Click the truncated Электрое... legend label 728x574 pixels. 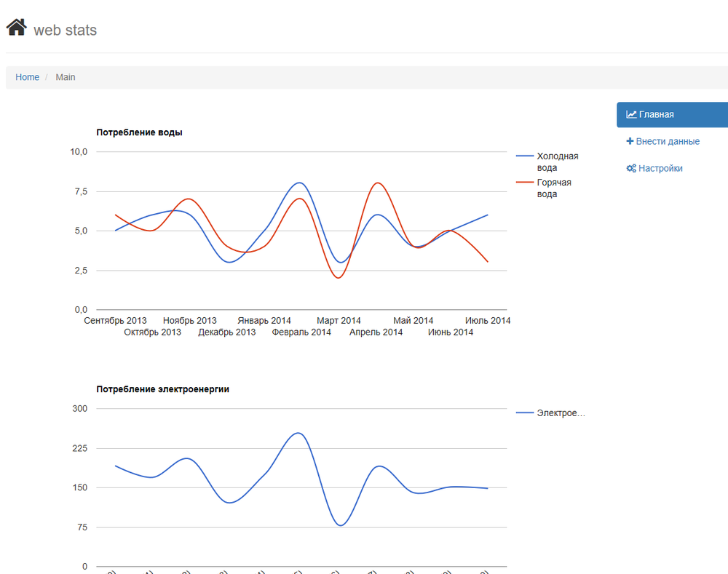[x=561, y=413]
